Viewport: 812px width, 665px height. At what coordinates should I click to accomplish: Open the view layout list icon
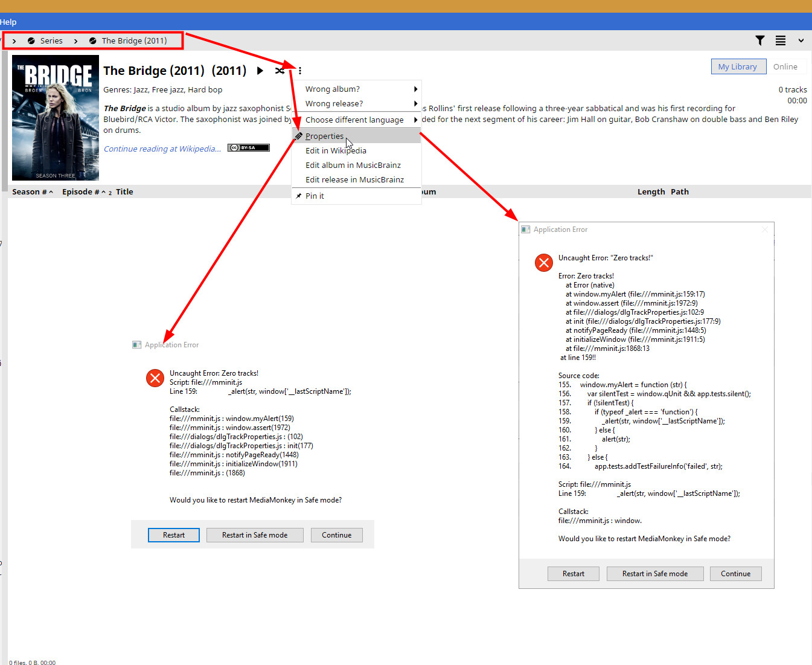pyautogui.click(x=781, y=40)
